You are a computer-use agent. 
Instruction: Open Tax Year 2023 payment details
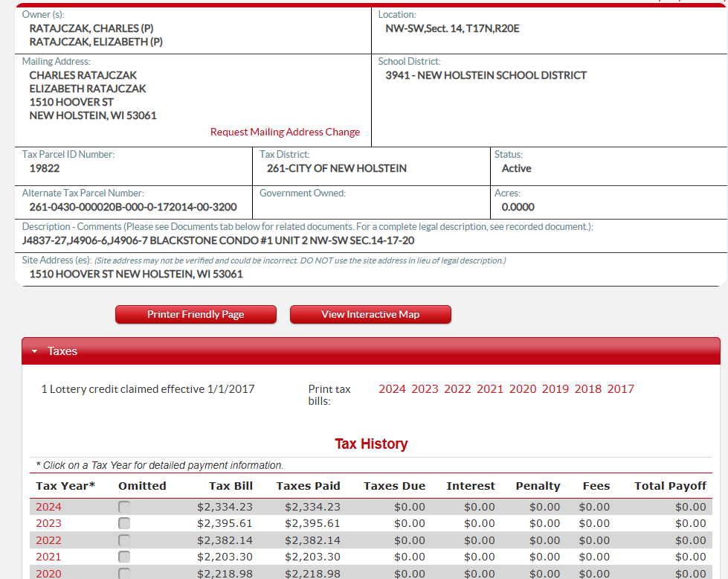pos(48,523)
